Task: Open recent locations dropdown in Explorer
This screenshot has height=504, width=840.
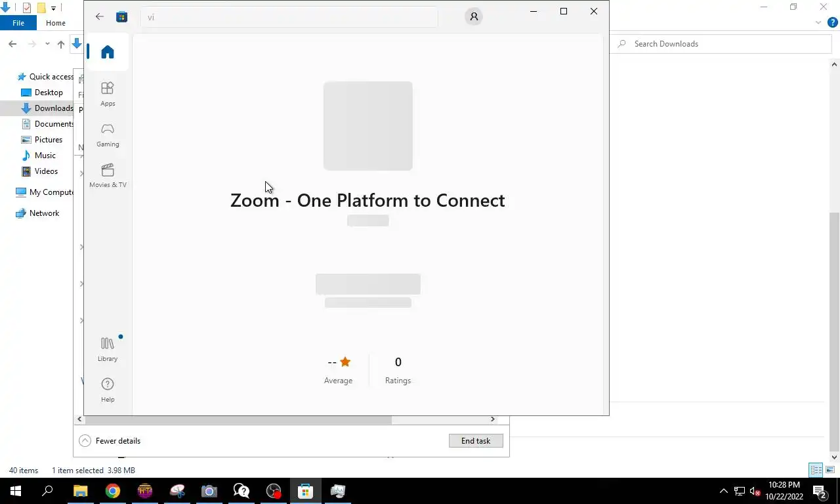Action: (47, 44)
